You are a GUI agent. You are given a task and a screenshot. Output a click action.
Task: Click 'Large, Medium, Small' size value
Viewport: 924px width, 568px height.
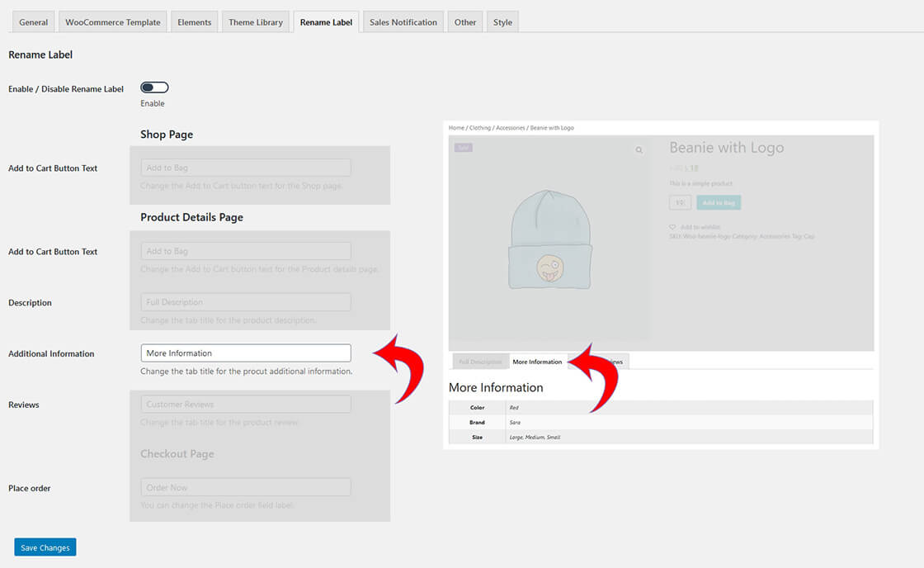535,437
